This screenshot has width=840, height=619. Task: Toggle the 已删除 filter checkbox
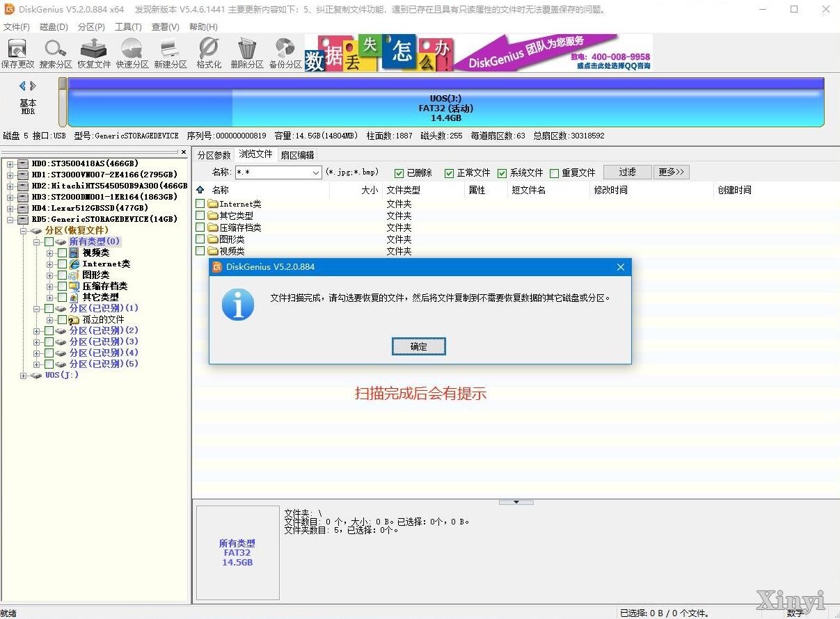point(399,173)
